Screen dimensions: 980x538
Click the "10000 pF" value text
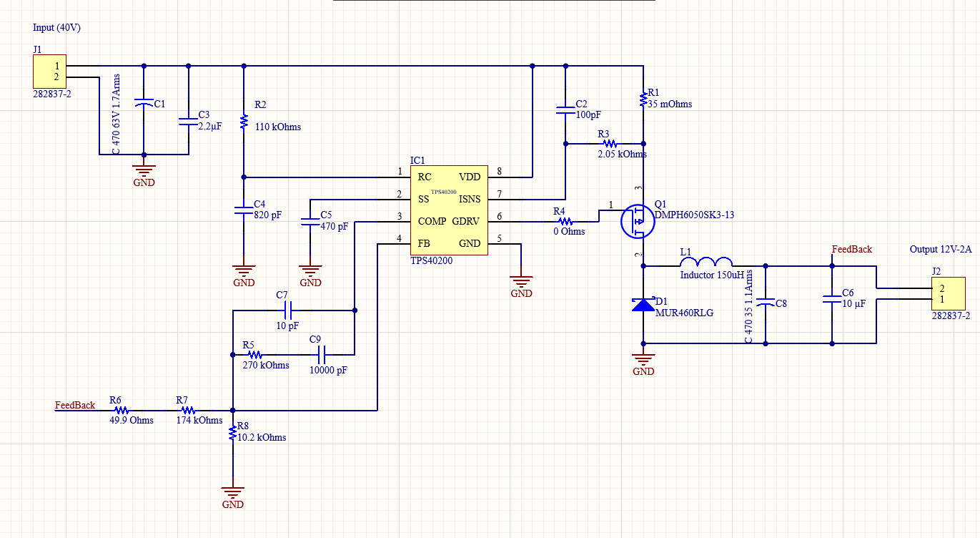coord(328,370)
